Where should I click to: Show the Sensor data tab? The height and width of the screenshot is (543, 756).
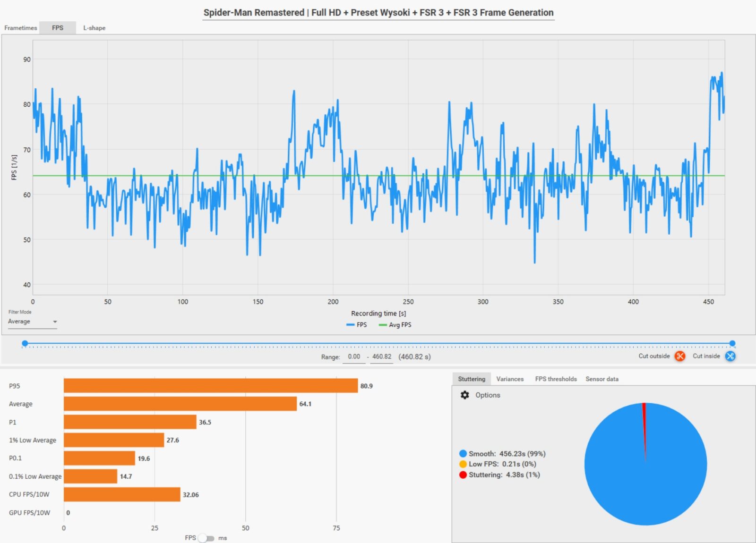[601, 379]
